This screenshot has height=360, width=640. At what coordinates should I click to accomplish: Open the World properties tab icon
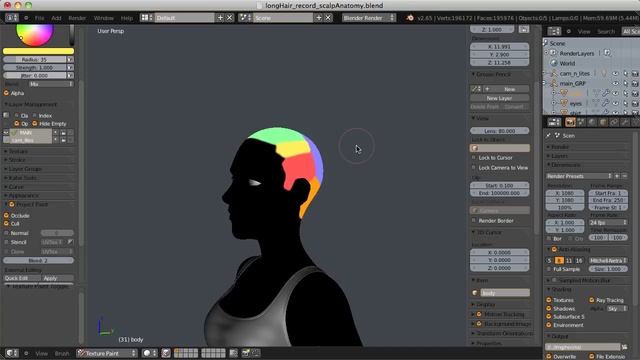point(592,122)
